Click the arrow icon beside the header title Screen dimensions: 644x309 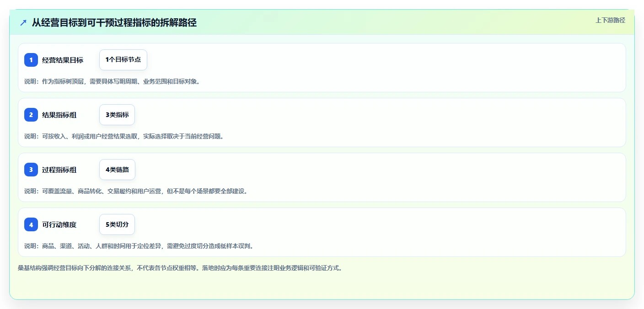click(x=23, y=22)
